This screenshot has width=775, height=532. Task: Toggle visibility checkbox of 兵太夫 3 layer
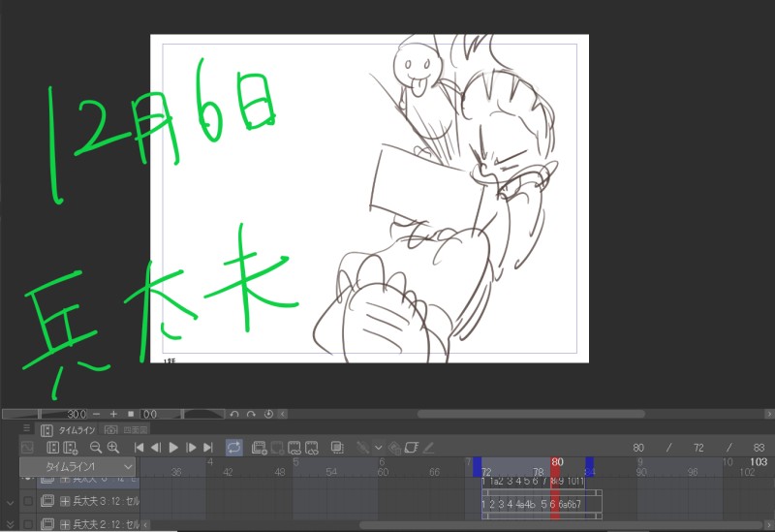pos(28,501)
